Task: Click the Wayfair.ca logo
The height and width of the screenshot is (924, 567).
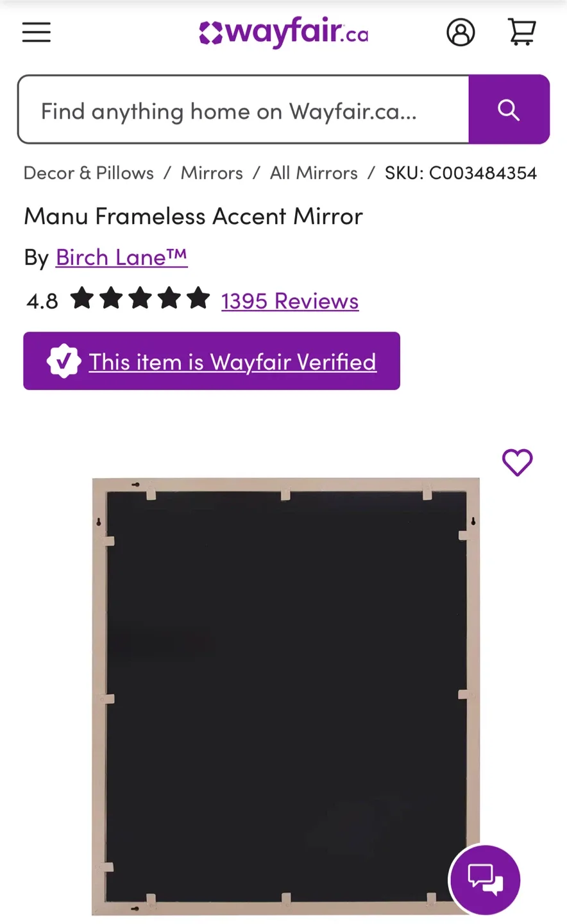Action: click(283, 32)
